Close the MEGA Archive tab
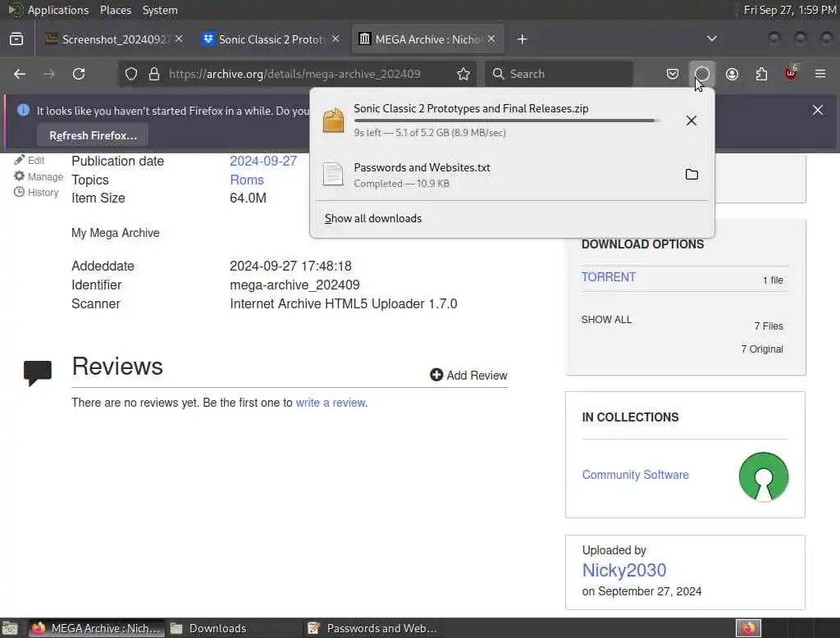 click(491, 39)
